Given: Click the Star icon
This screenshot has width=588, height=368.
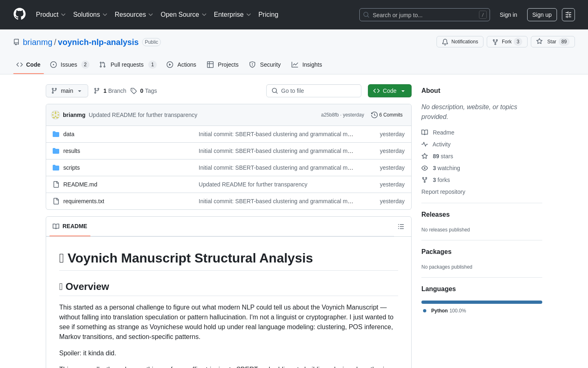Looking at the screenshot, I should point(539,41).
